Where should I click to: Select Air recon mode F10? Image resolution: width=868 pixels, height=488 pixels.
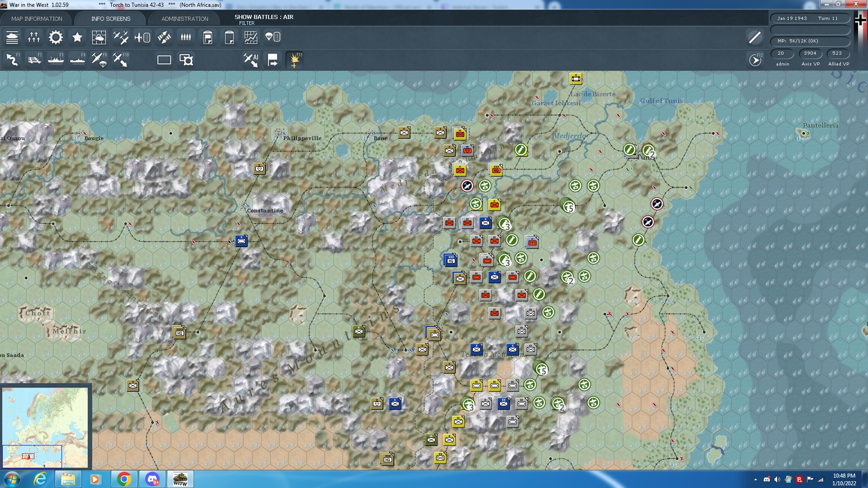point(121,60)
